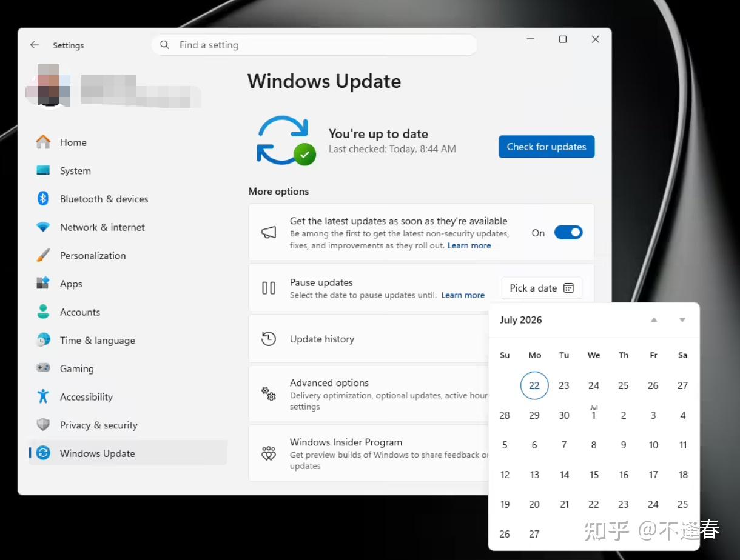Select July 1 in calendar
The width and height of the screenshot is (740, 560).
(594, 415)
